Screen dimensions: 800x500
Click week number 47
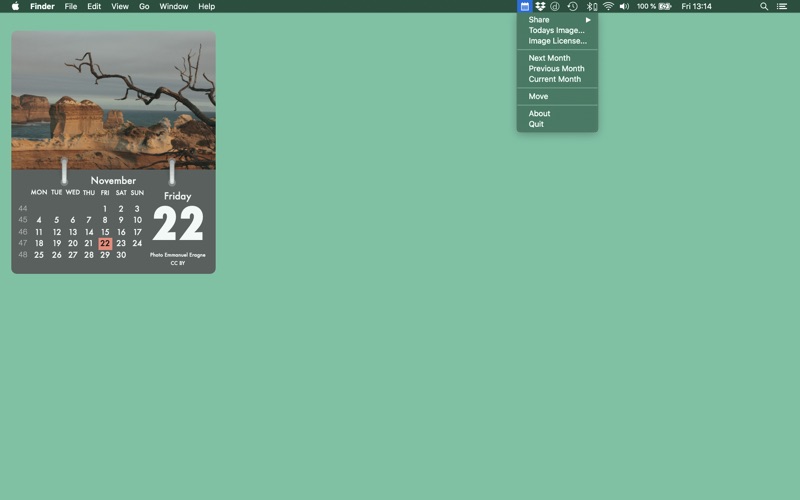click(x=22, y=243)
